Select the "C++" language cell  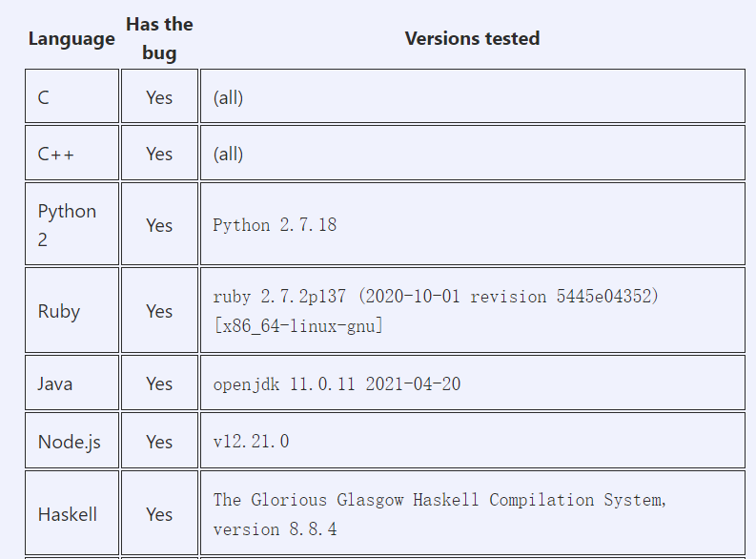point(55,154)
